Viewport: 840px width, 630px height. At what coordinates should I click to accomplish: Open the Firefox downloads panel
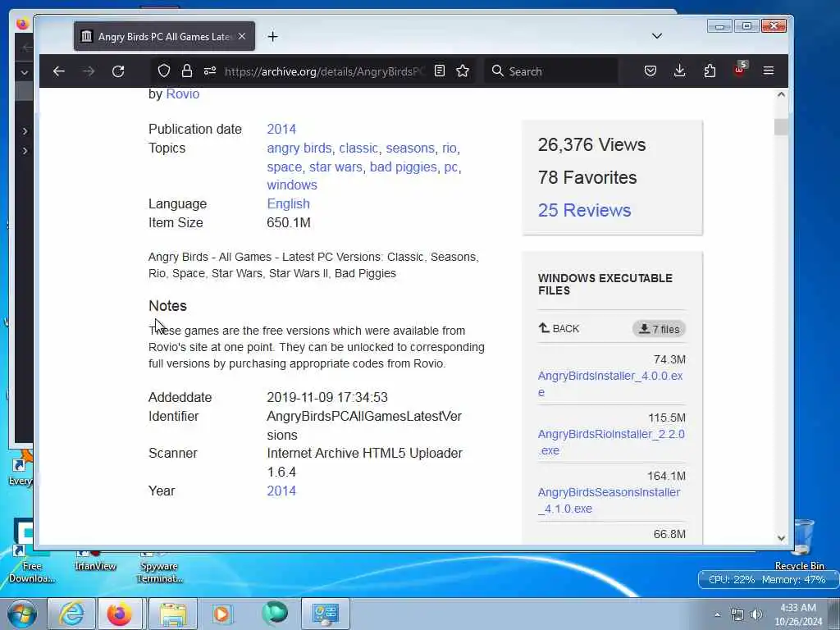[680, 71]
